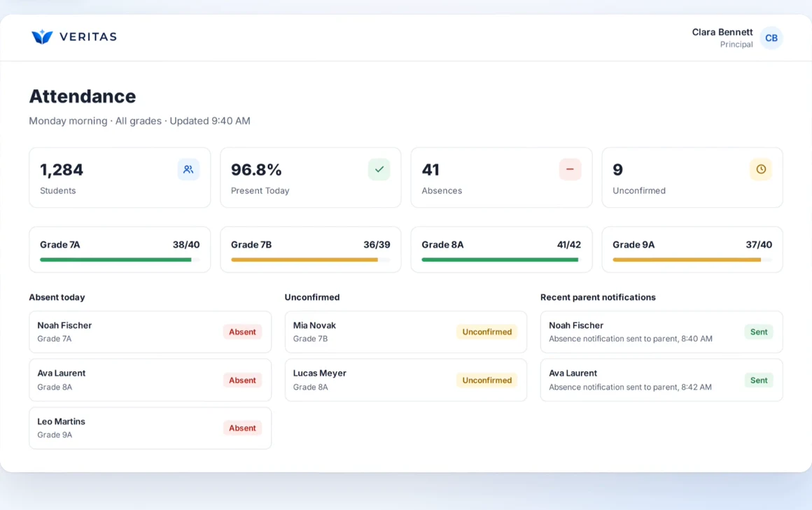Viewport: 812px width, 510px height.
Task: Click the 8:42 AM absence notification text
Action: click(630, 387)
